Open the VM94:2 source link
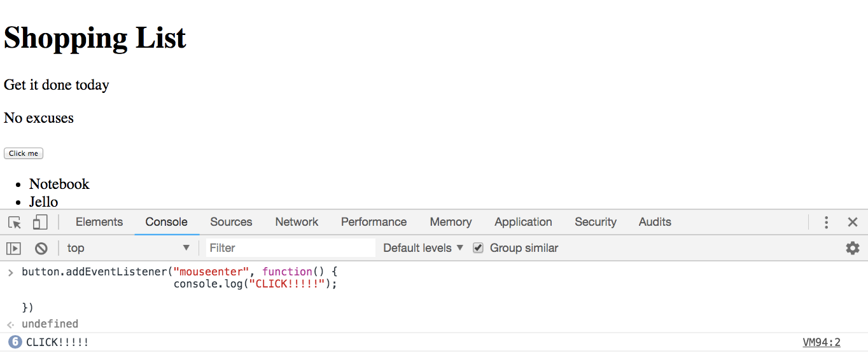 click(x=822, y=342)
